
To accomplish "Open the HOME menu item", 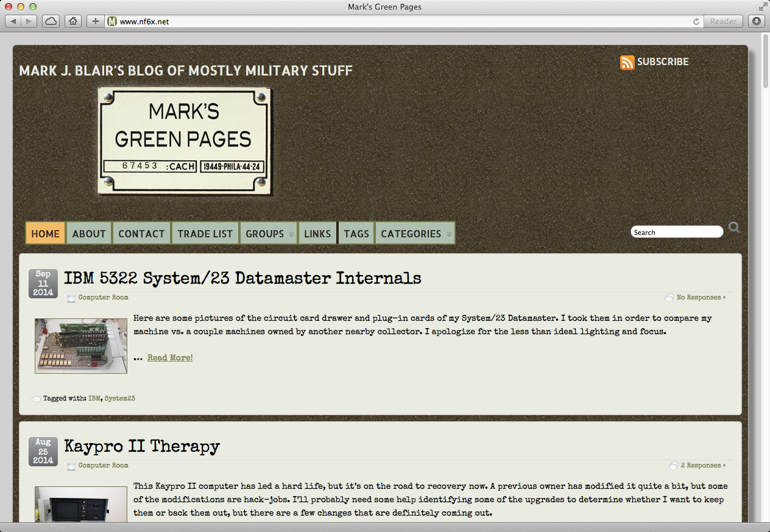I will (x=46, y=233).
